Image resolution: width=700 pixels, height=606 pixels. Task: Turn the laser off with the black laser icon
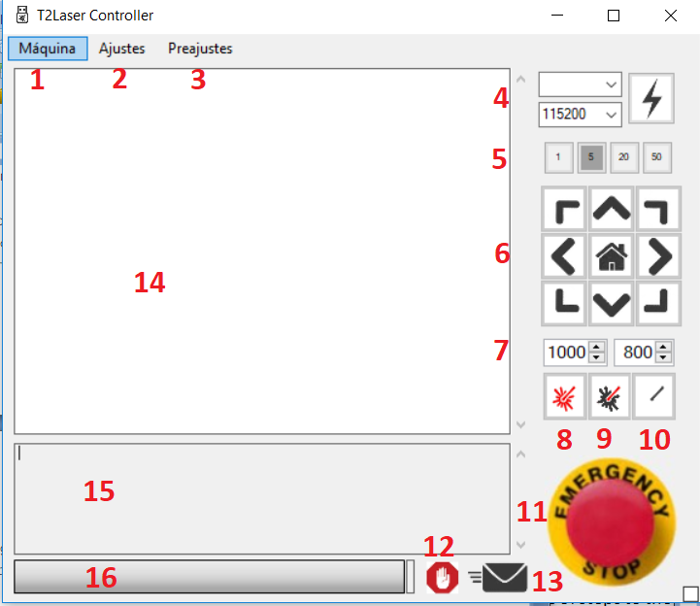click(610, 396)
